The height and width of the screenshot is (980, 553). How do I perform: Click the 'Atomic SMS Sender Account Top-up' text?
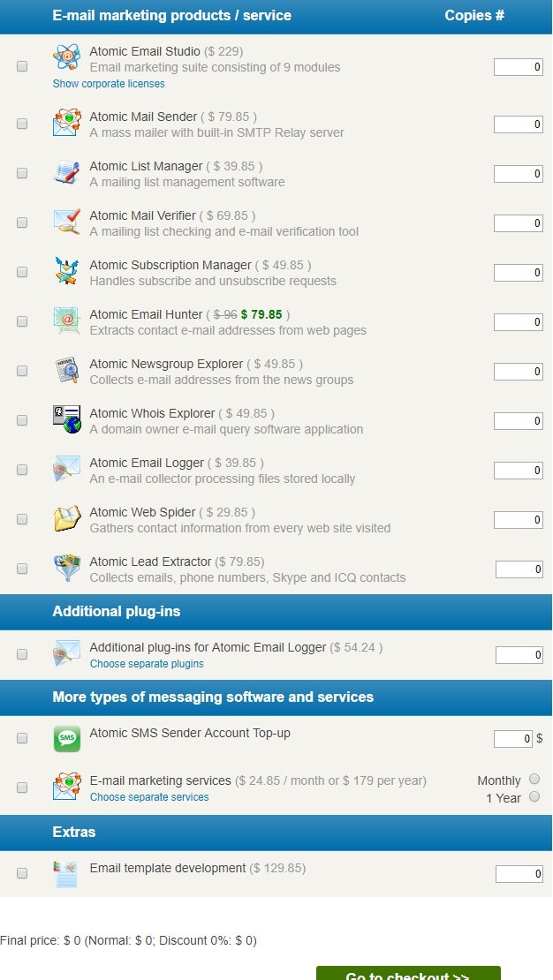[190, 733]
